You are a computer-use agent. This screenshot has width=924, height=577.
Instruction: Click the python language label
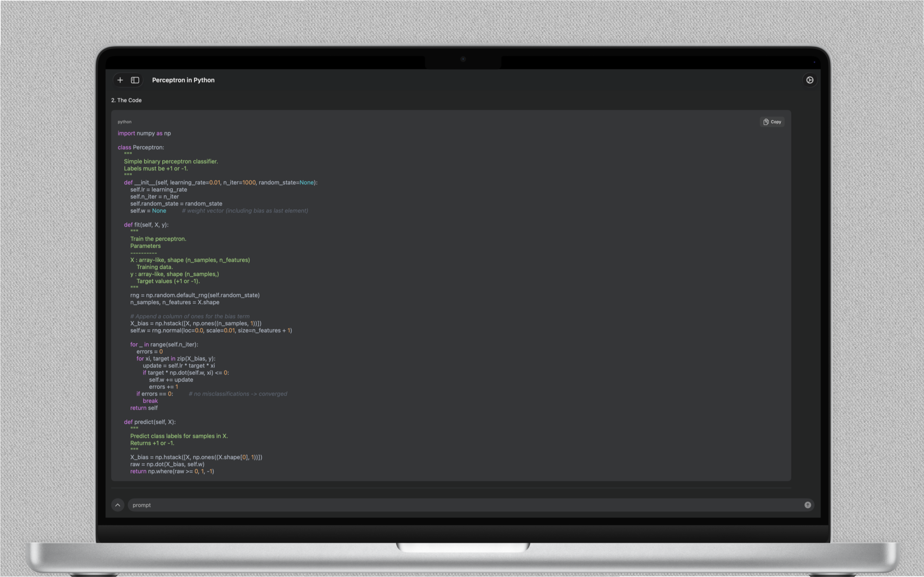pos(124,122)
